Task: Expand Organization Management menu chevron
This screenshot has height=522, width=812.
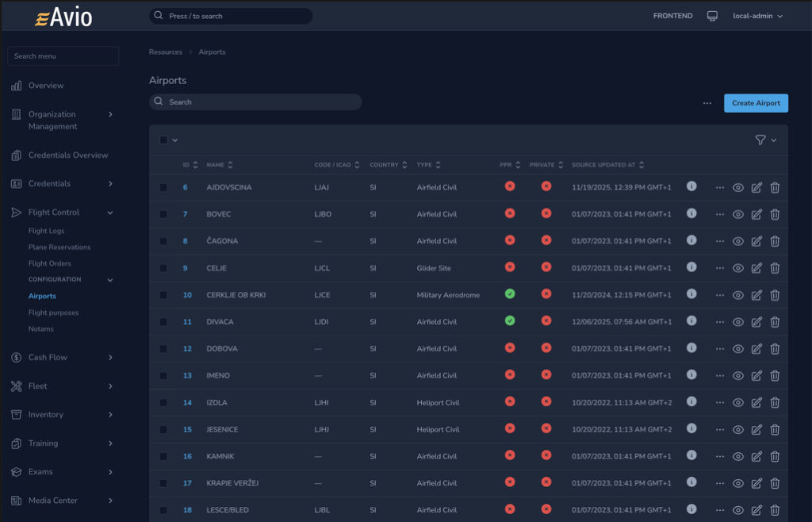Action: click(110, 114)
